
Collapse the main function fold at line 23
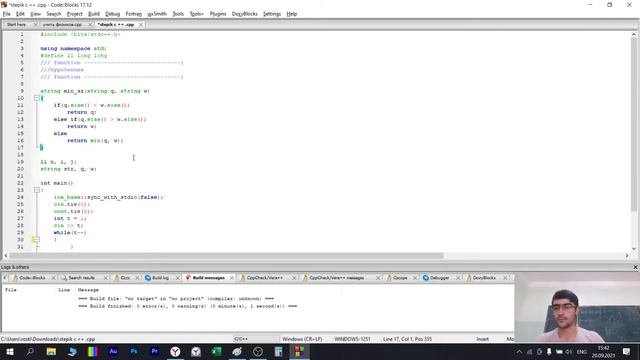coord(37,190)
